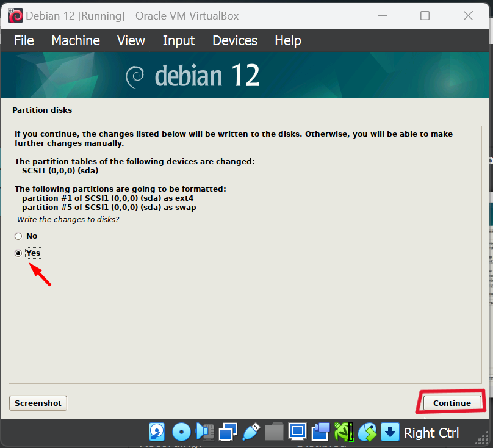Image resolution: width=493 pixels, height=448 pixels.
Task: Open the Input menu
Action: tap(179, 40)
